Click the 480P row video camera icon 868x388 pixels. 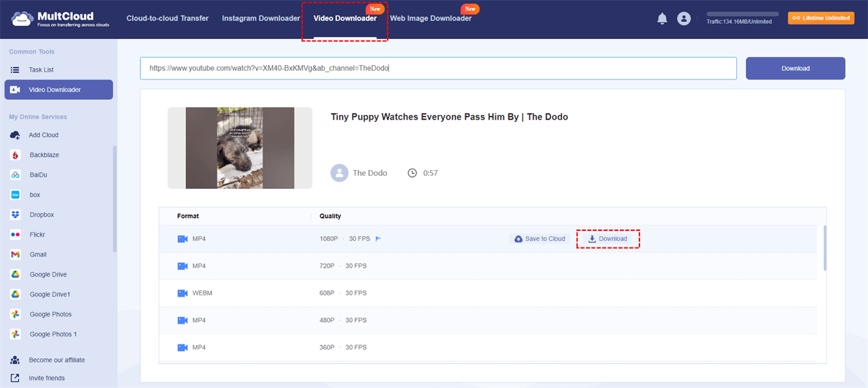coord(182,320)
